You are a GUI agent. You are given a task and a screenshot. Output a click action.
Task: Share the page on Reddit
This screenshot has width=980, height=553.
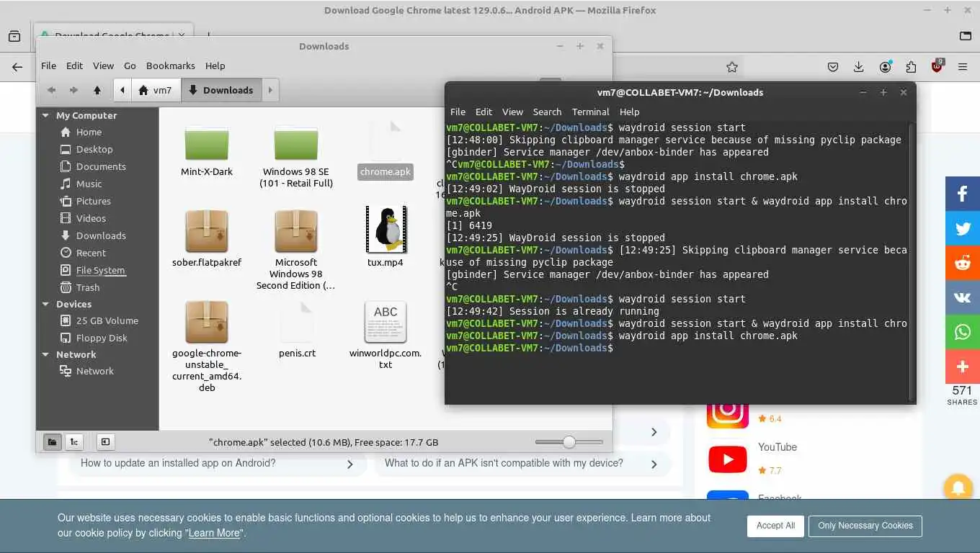(963, 263)
